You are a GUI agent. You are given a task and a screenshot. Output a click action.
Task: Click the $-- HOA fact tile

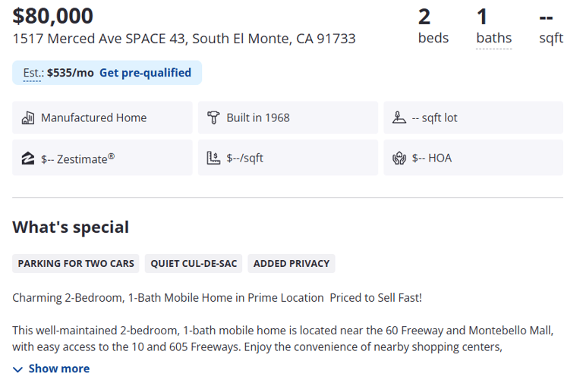tap(474, 158)
